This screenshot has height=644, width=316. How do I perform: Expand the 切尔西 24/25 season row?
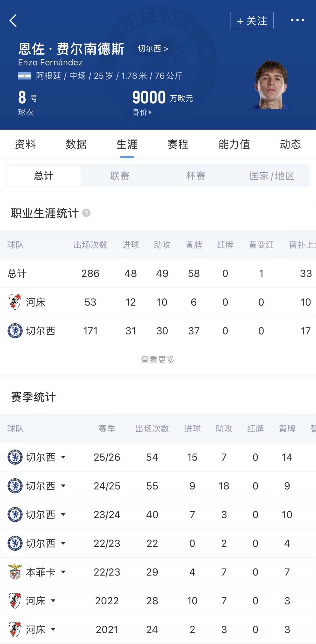click(63, 486)
